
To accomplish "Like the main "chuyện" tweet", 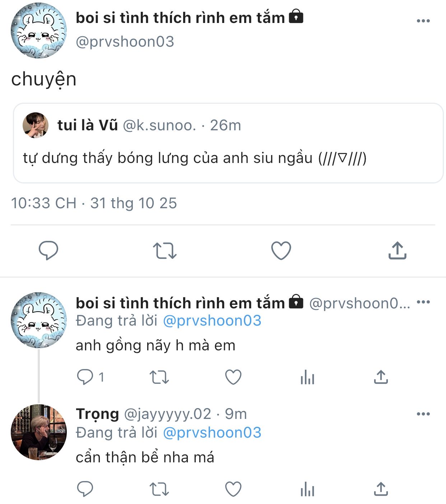I will 281,251.
